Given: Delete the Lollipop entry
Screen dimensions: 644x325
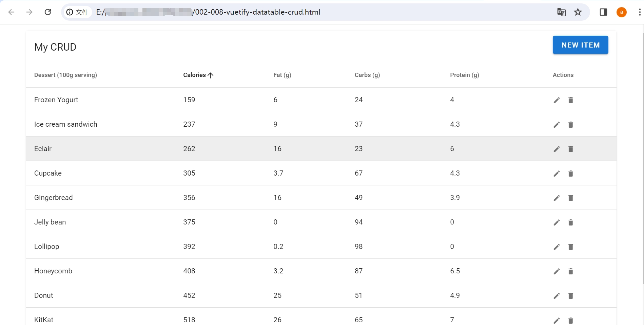Looking at the screenshot, I should coord(571,247).
